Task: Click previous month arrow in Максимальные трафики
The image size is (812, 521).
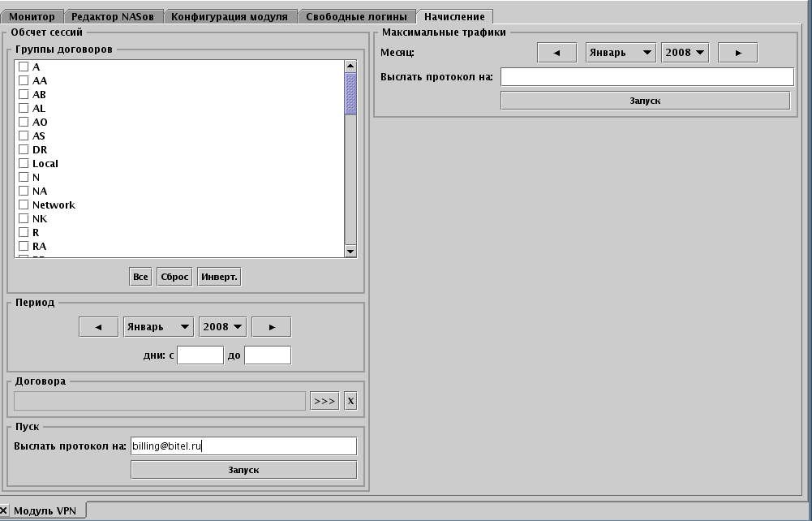Action: pos(556,53)
